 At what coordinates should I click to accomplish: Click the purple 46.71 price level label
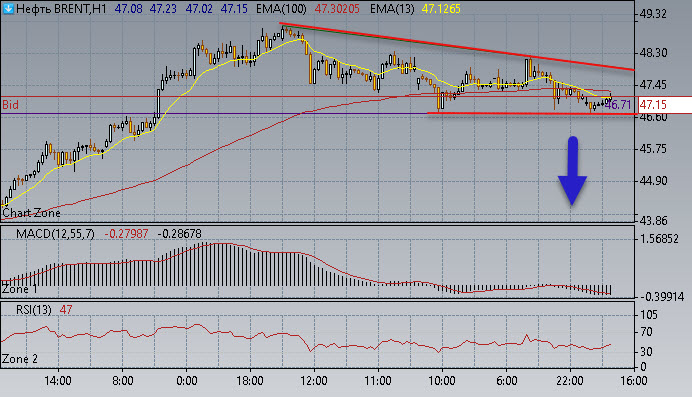point(618,105)
